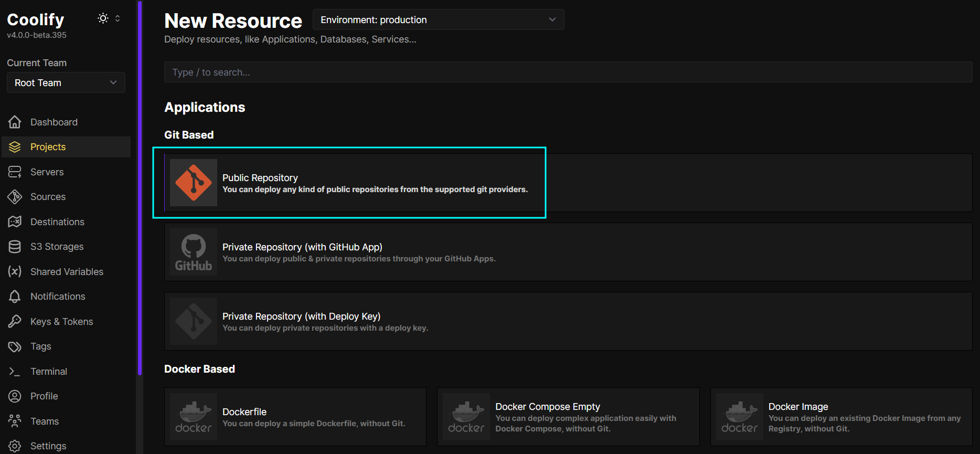This screenshot has width=980, height=454.
Task: Click the Shared Variables (x) icon
Action: tap(15, 272)
